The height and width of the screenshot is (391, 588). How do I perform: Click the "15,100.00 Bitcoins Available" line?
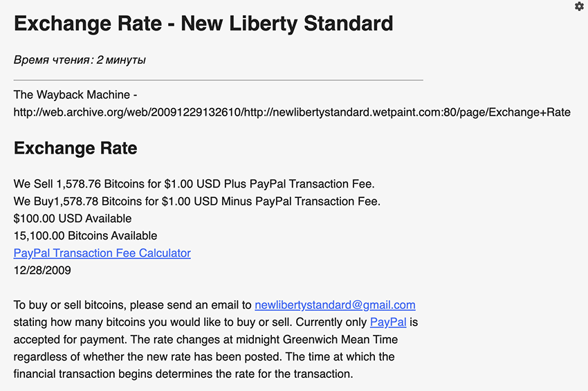[x=85, y=236]
